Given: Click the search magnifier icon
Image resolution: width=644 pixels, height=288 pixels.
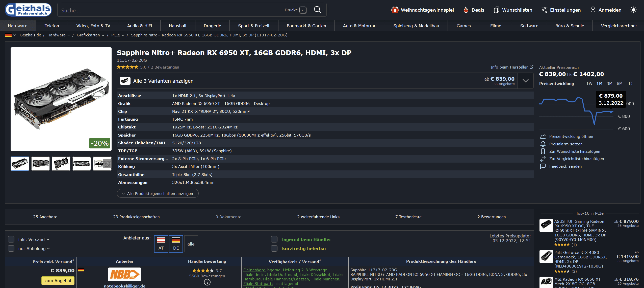Looking at the screenshot, I should click(317, 10).
